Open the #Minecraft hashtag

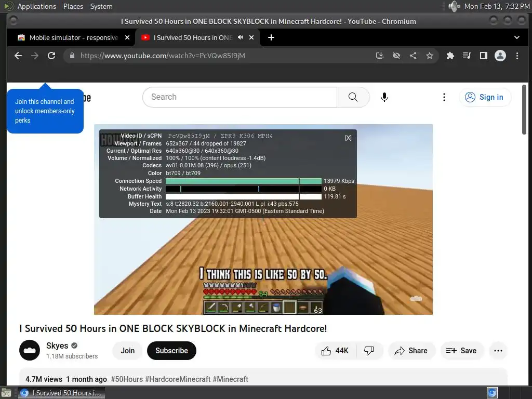pos(230,379)
